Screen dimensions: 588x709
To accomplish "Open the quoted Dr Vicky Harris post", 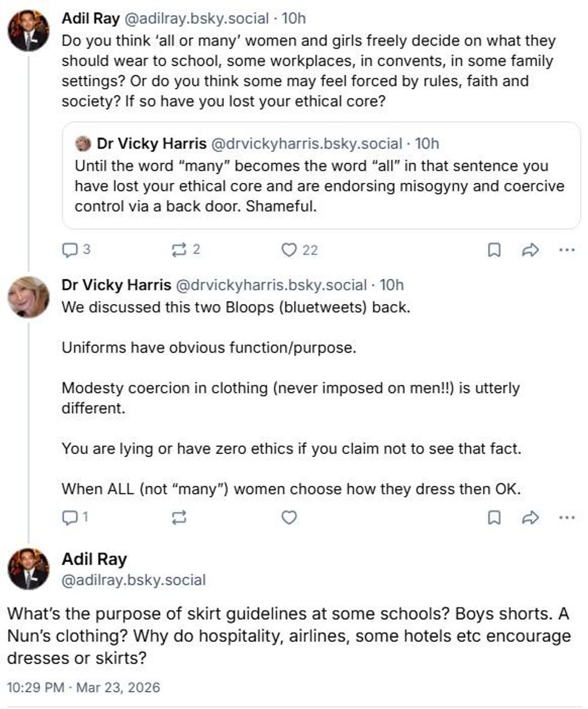I will coord(320,185).
